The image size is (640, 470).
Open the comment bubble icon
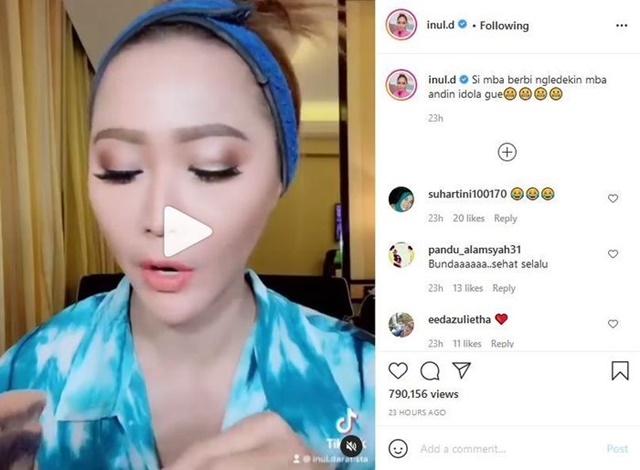tap(430, 370)
